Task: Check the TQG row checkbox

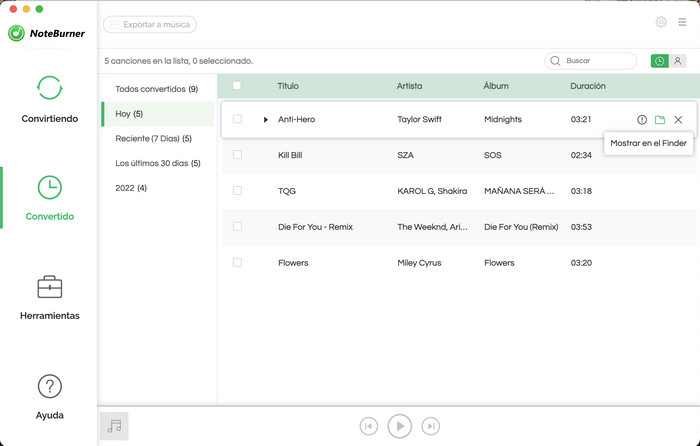Action: [238, 191]
